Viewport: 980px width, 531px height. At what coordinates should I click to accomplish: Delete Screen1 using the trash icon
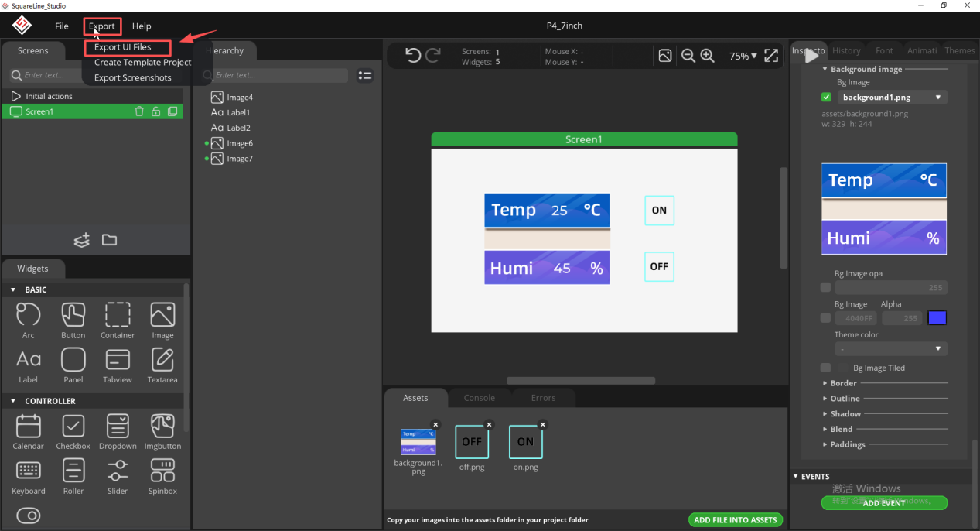[x=139, y=111]
